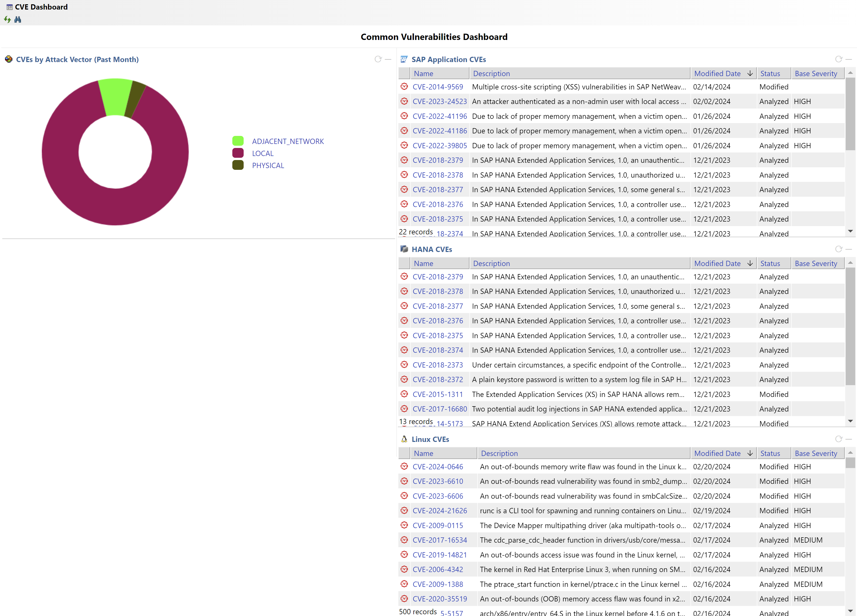Open CVE-2014-9569 link in SAP table
This screenshot has height=616, width=857.
coord(438,86)
